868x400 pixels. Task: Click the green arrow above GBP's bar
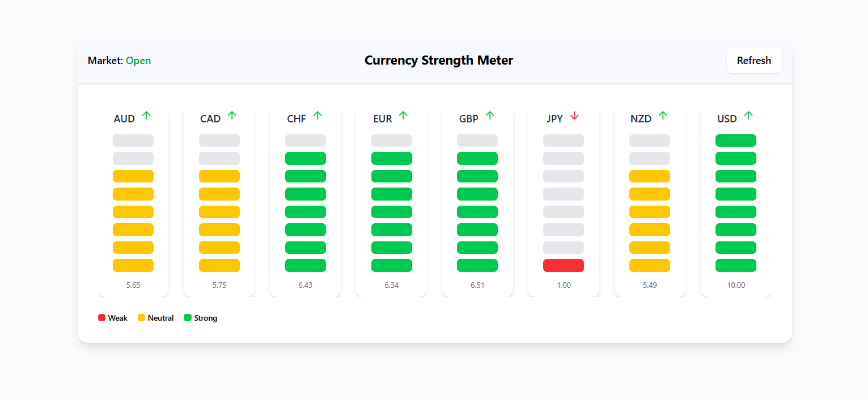pyautogui.click(x=490, y=116)
